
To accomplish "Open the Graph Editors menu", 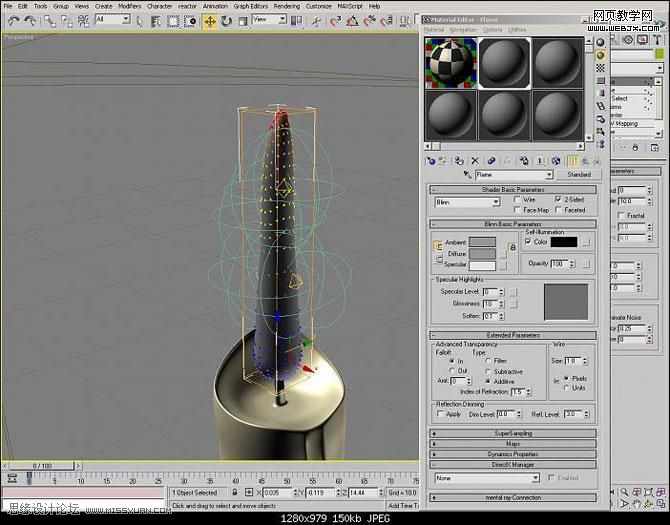I will (250, 6).
